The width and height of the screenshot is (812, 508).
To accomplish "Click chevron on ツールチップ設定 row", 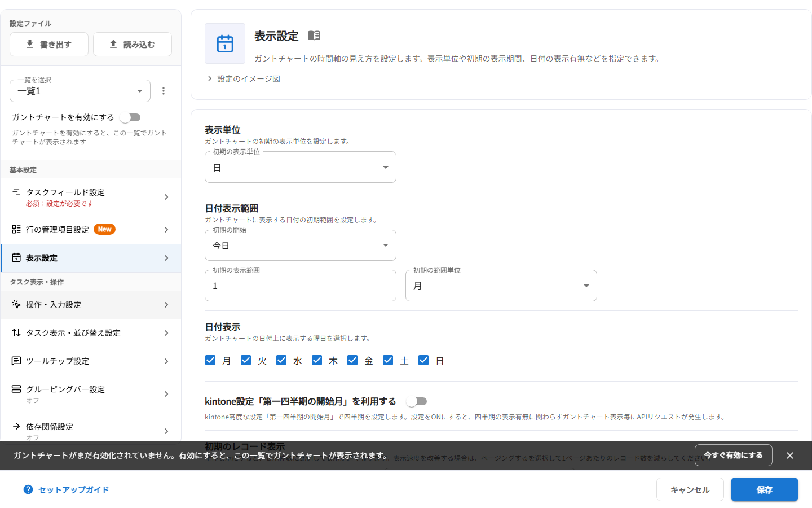I will pyautogui.click(x=166, y=361).
